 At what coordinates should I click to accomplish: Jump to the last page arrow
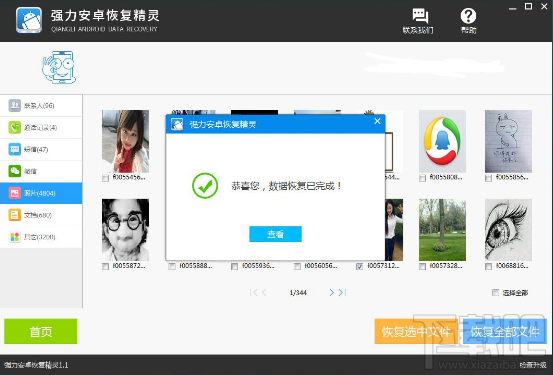tap(342, 292)
